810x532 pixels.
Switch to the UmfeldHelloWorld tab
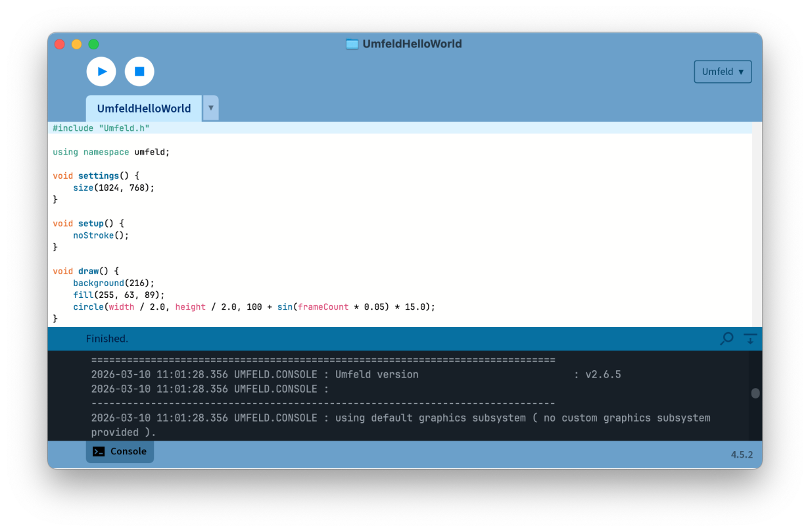tap(143, 108)
